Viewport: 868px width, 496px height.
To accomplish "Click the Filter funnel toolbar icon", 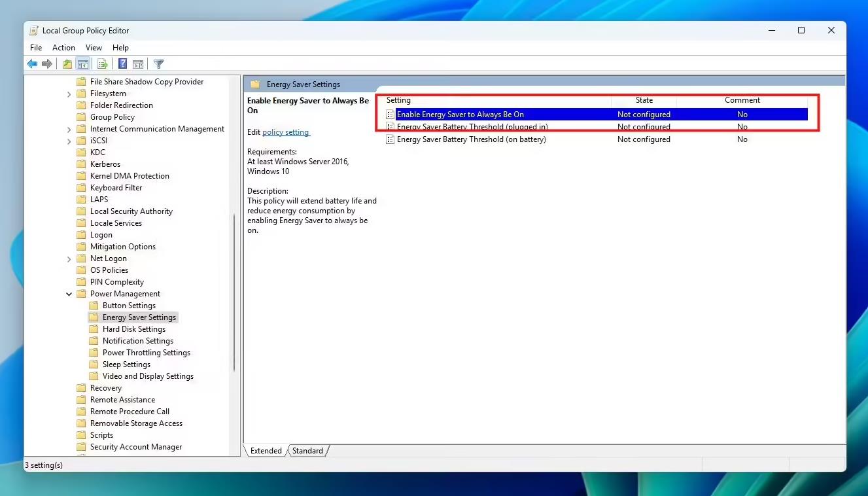I will pyautogui.click(x=158, y=64).
